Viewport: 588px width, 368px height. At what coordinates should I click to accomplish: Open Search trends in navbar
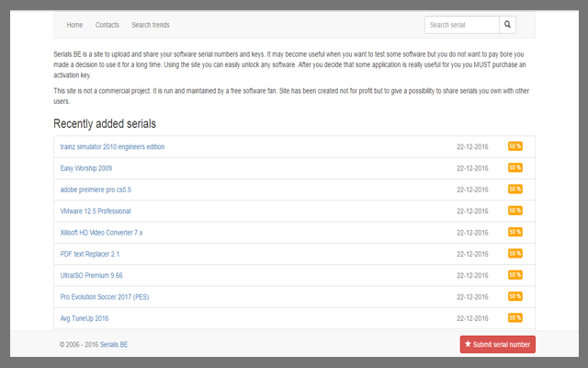point(151,25)
